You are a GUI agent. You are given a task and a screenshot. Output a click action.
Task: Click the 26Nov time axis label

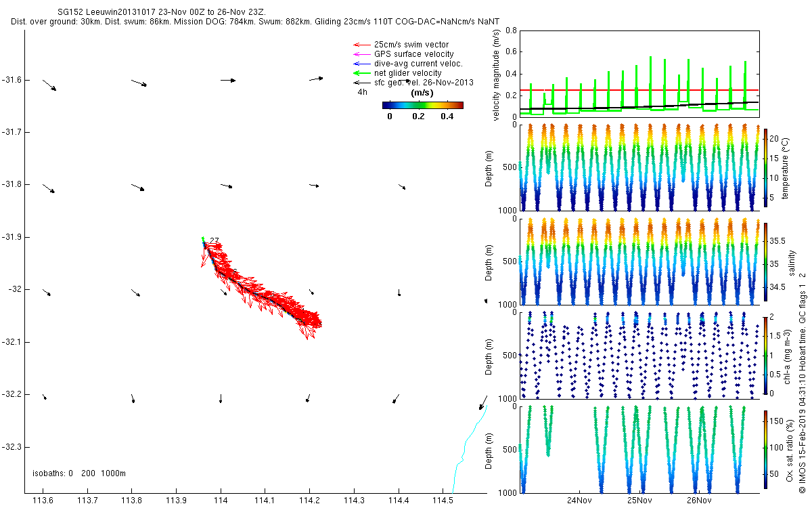click(698, 501)
